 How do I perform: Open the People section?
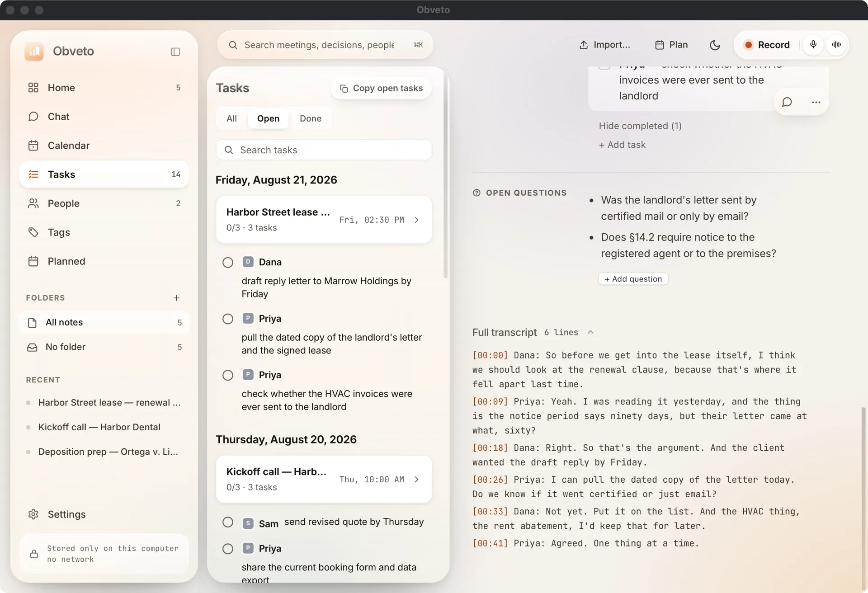[x=104, y=203]
